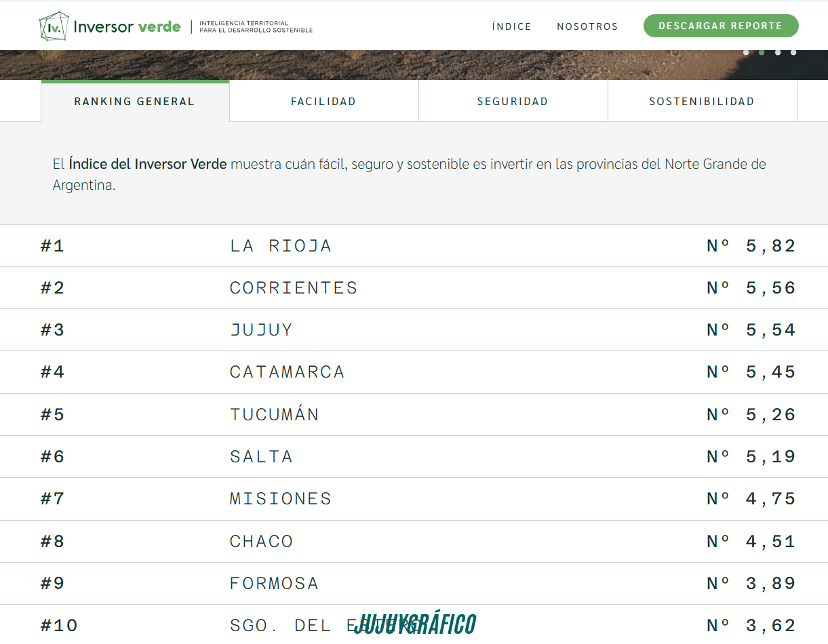Select the RANKING GENERAL tab

(135, 101)
